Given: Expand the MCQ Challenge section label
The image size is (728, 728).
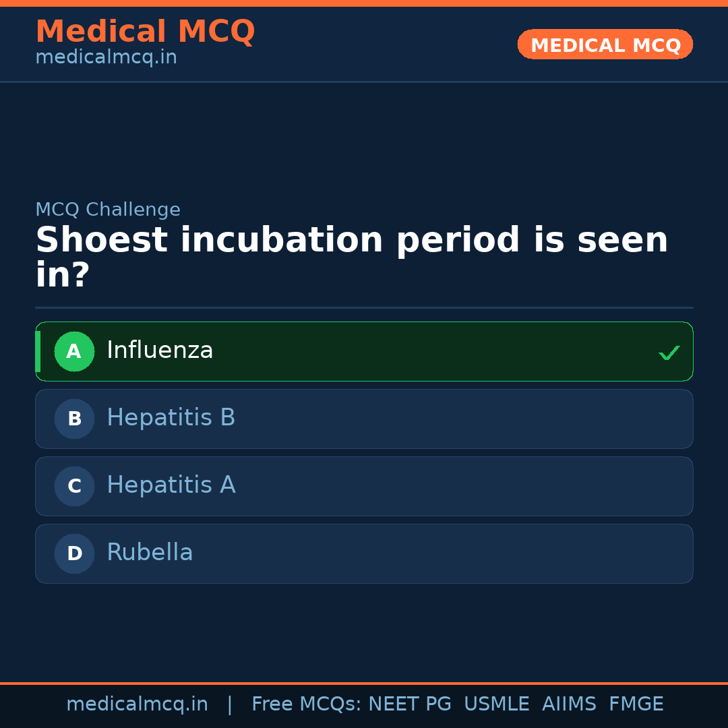Looking at the screenshot, I should 108,210.
